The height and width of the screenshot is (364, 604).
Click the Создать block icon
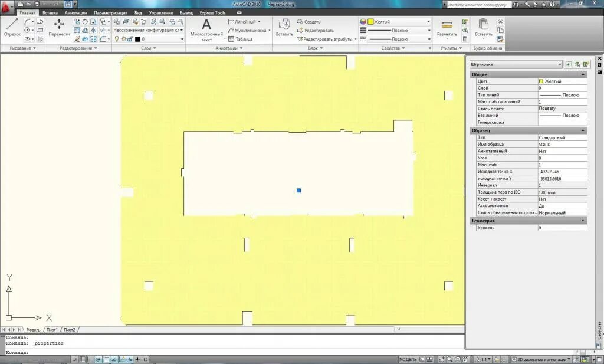(x=309, y=22)
